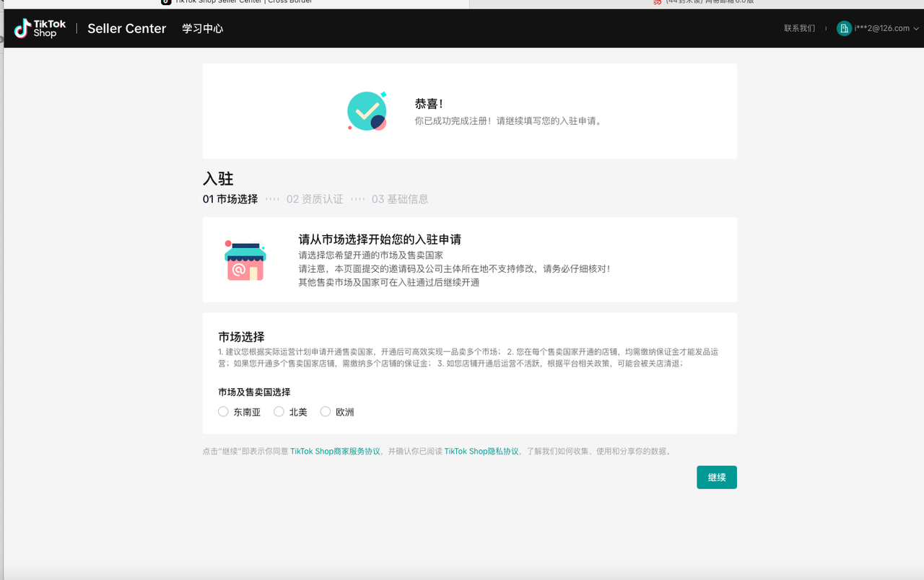
Task: Open the i***2@126.com account menu
Action: [x=881, y=29]
